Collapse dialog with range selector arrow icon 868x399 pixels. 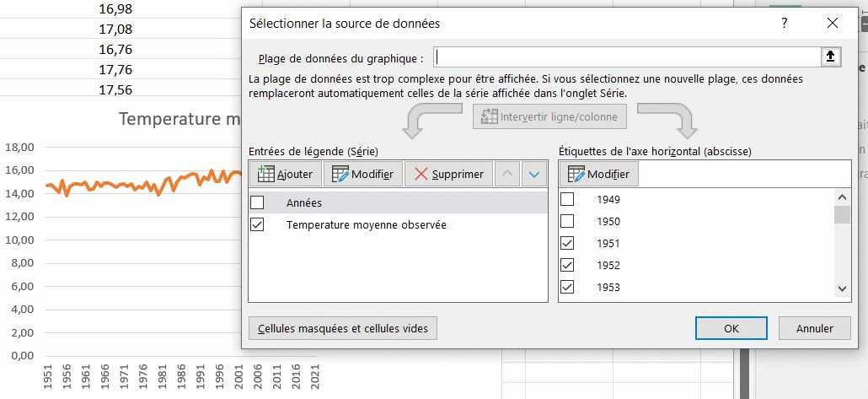click(x=830, y=57)
